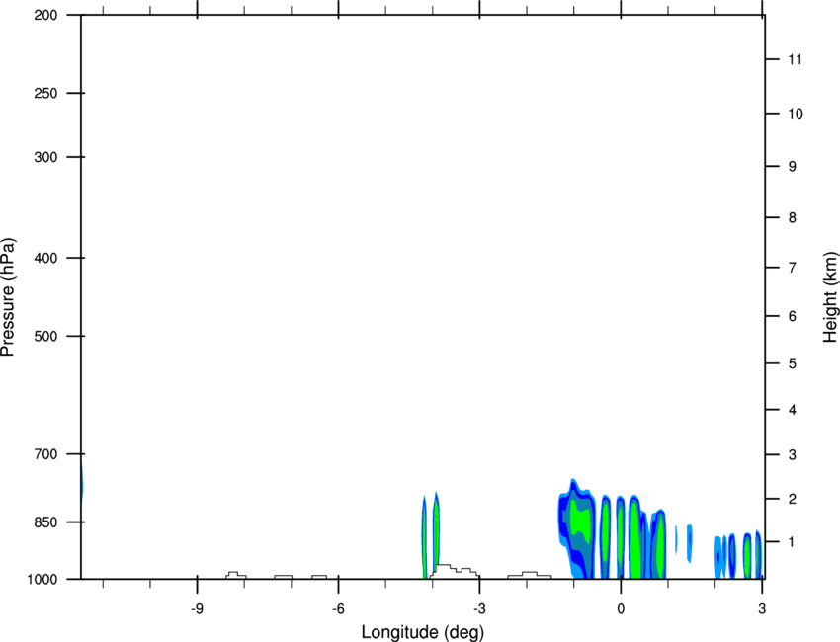
Task: Click the 850 pressure tick label
Action: point(45,522)
